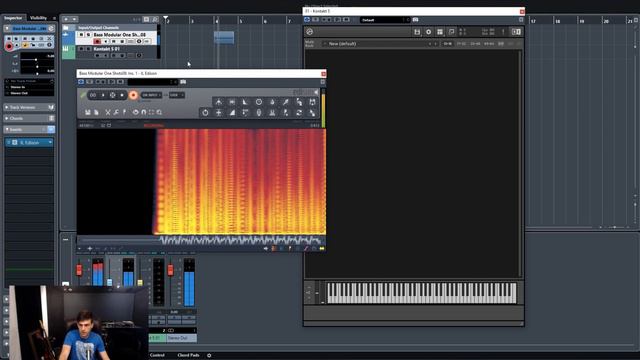Click the Edison save (disk) icon
The image size is (640, 360).
(88, 112)
